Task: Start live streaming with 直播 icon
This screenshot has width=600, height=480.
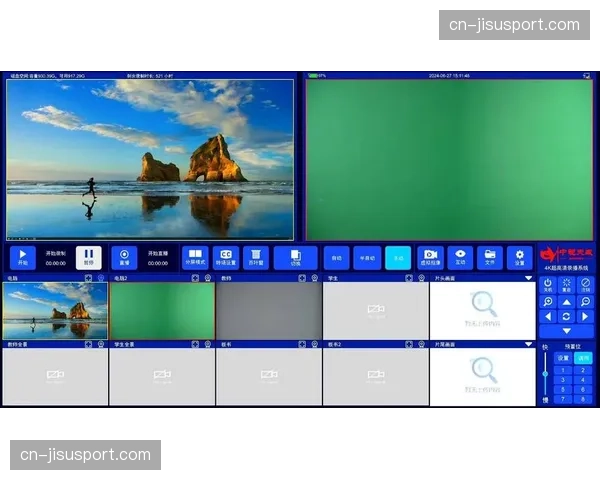Action: coord(125,257)
